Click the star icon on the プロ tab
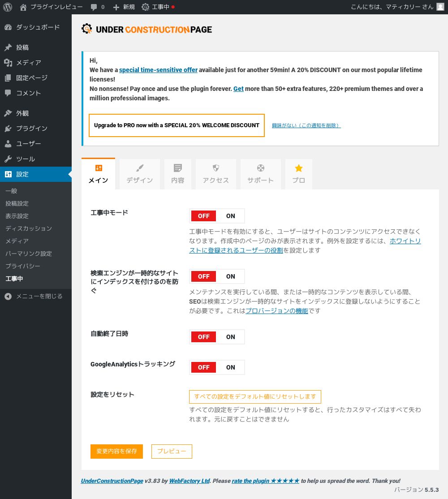The height and width of the screenshot is (499, 448). click(x=298, y=168)
